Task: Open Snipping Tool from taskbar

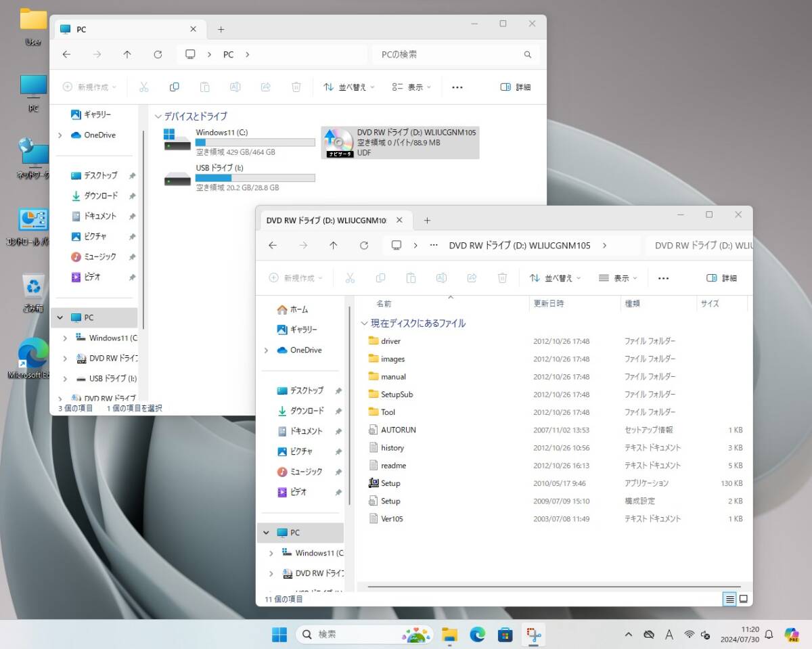Action: pos(533,634)
